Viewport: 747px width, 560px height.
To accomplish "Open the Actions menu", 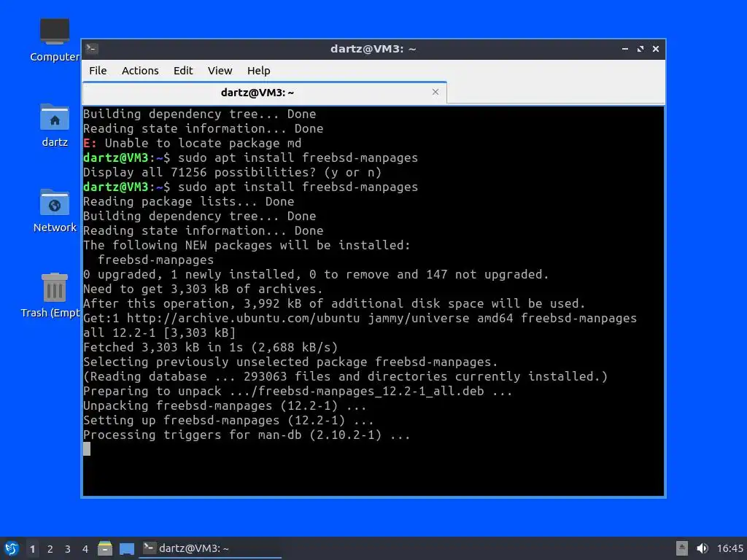I will [x=140, y=71].
